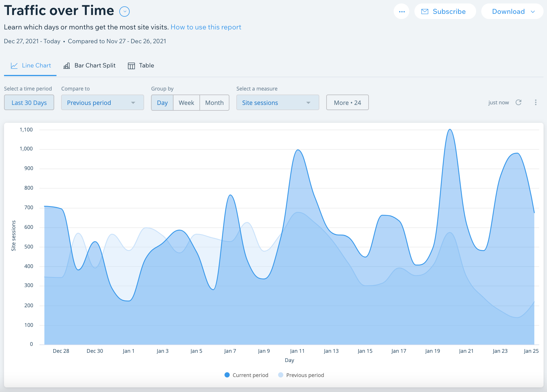Click the Jan 11 axis label

click(297, 351)
